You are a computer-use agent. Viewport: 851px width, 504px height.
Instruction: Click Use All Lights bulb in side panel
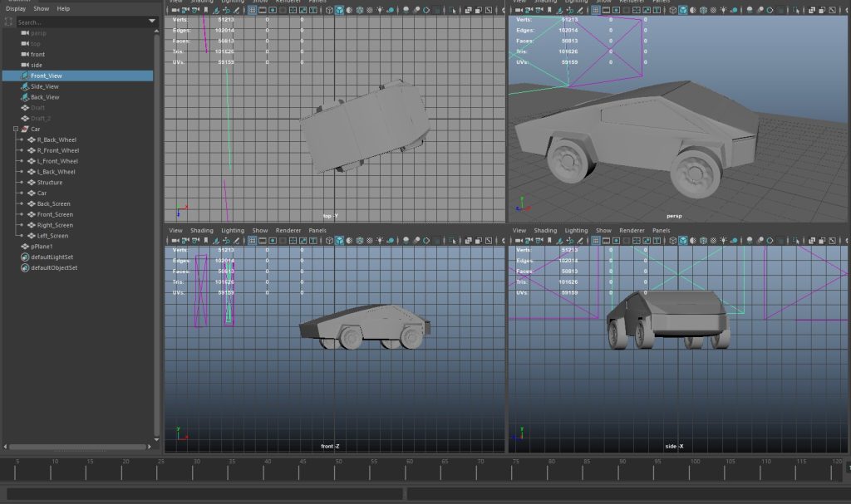pos(724,240)
